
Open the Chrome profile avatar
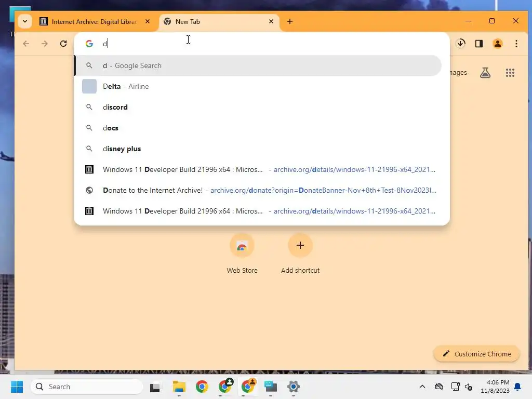[x=497, y=44]
